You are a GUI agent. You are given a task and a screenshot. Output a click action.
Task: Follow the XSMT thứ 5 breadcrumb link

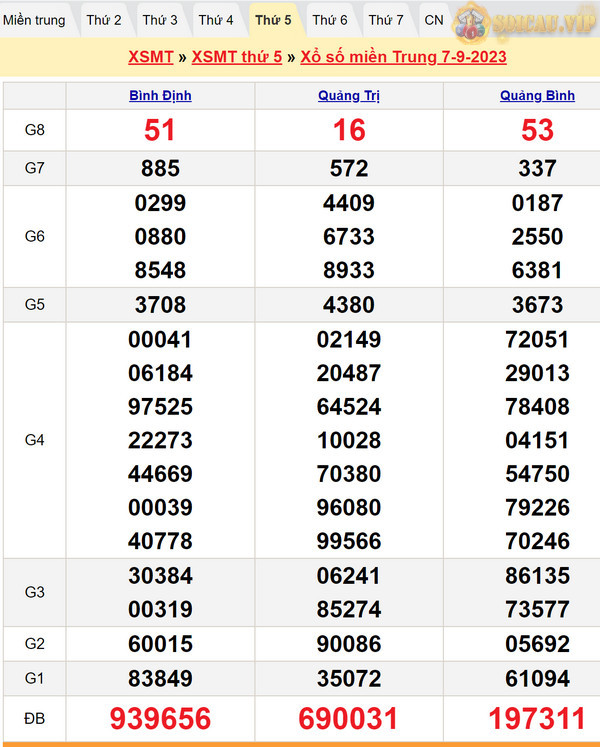236,57
